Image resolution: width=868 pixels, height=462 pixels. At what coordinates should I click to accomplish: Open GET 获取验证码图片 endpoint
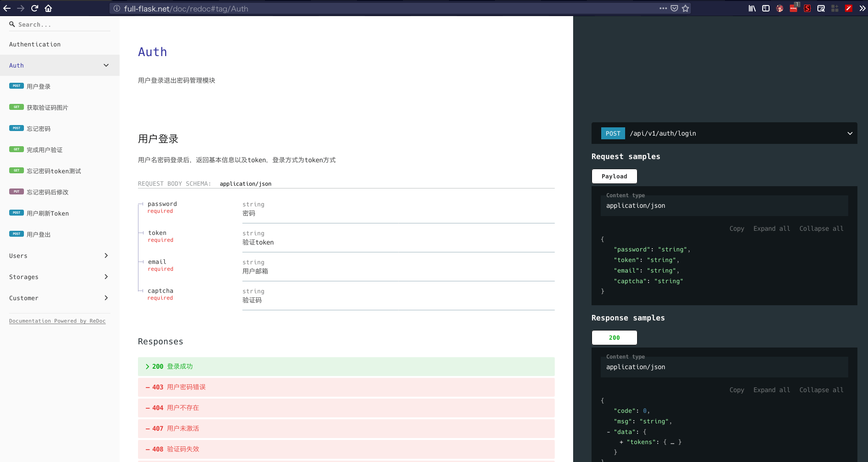point(60,108)
